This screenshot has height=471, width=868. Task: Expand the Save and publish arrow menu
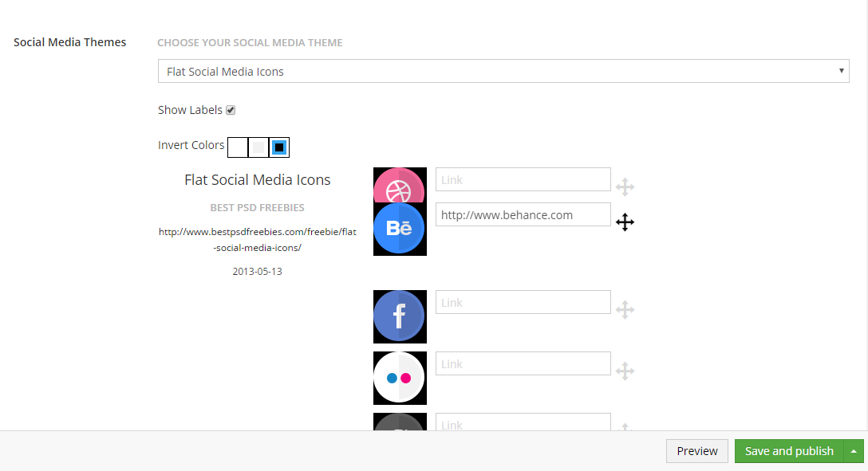pyautogui.click(x=854, y=451)
